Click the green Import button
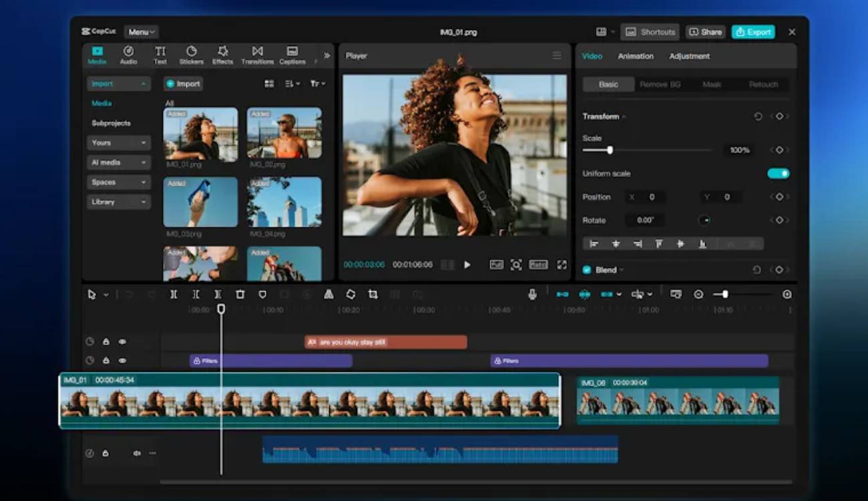The image size is (868, 501). [183, 83]
